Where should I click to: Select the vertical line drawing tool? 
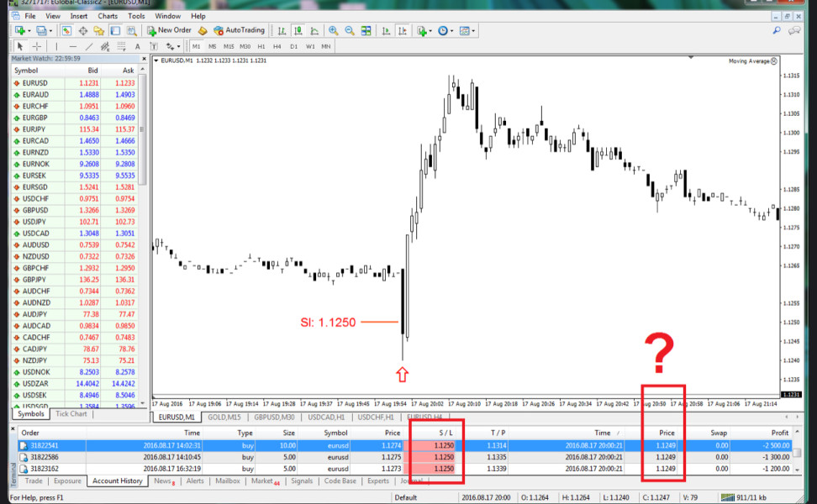(57, 46)
